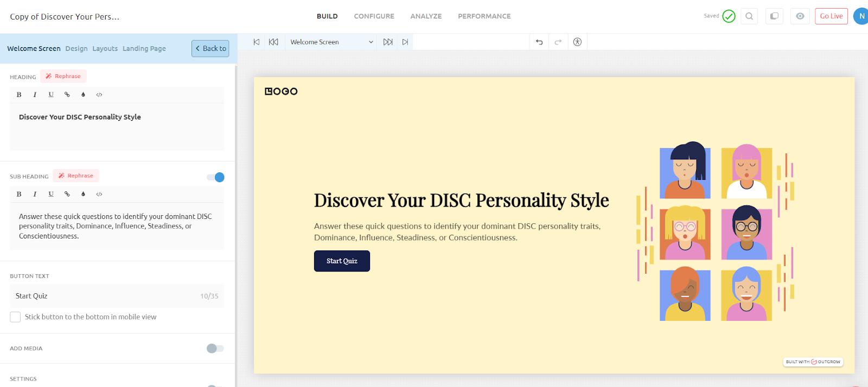This screenshot has height=387, width=868.
Task: Click the search magnifier icon
Action: (749, 16)
